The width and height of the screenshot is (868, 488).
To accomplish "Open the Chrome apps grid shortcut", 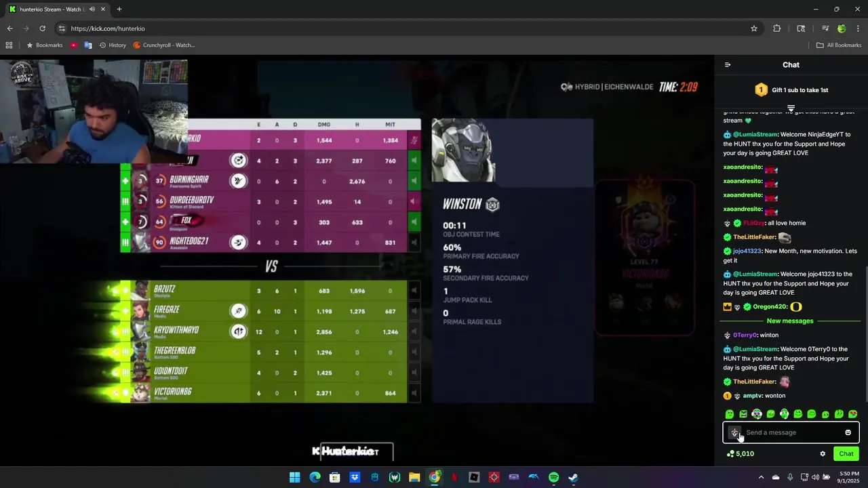I will (9, 45).
